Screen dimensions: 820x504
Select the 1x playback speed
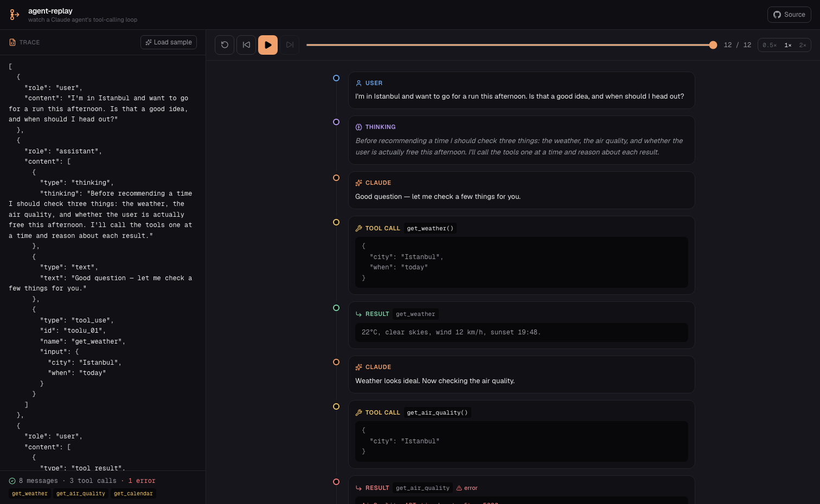(x=788, y=45)
